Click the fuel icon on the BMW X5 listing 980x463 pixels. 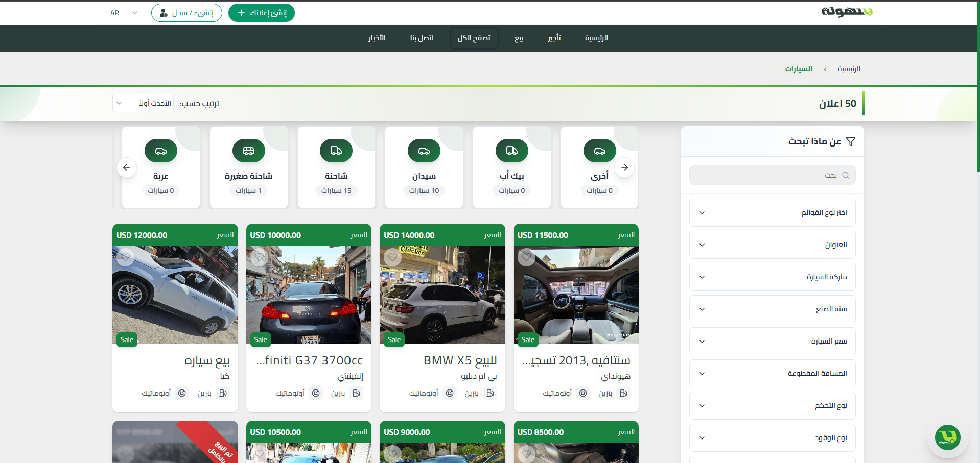pos(490,393)
